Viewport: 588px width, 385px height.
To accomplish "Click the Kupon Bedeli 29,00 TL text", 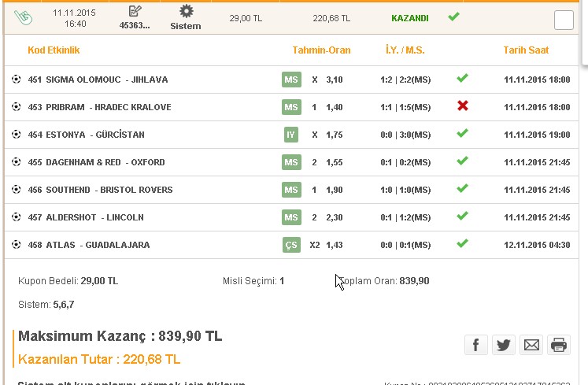I will (68, 281).
